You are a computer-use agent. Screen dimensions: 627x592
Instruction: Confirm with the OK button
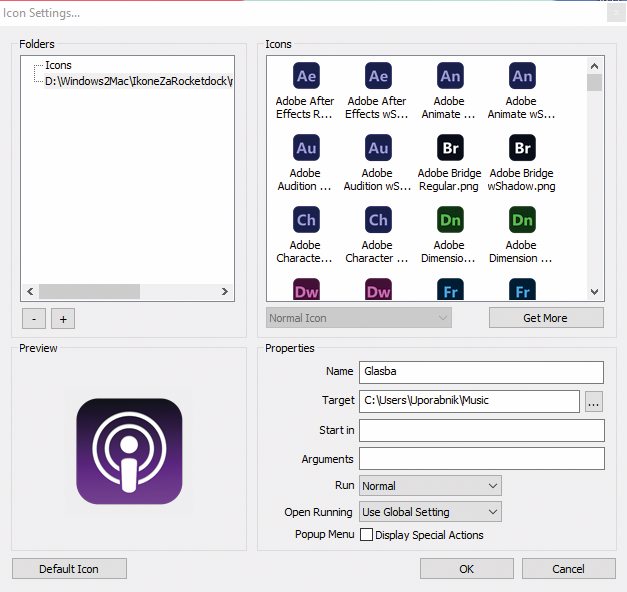tap(467, 569)
